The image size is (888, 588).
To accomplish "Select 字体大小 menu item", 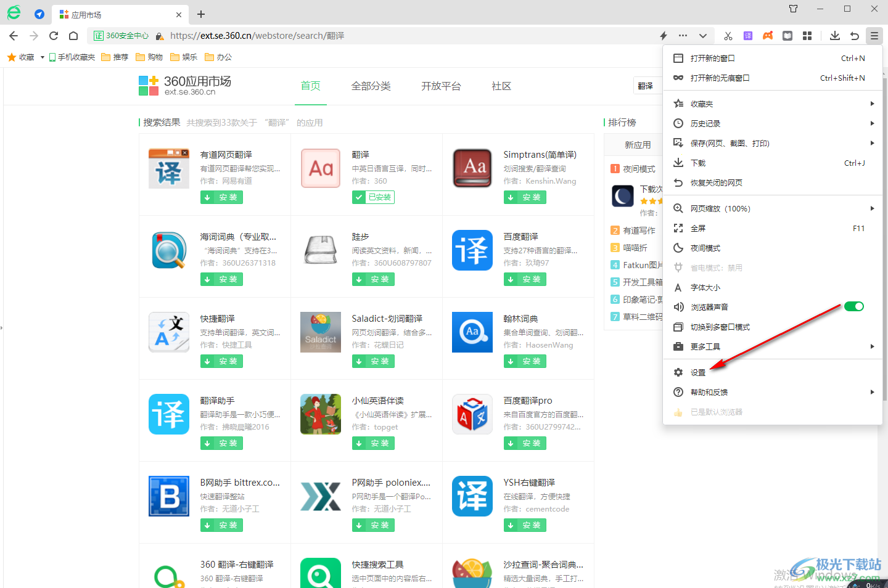I will tap(773, 287).
